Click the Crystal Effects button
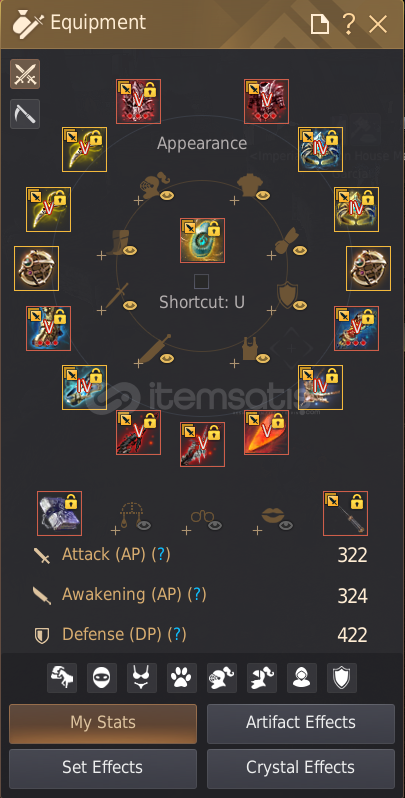Viewport: 405px width, 798px height. tap(301, 768)
